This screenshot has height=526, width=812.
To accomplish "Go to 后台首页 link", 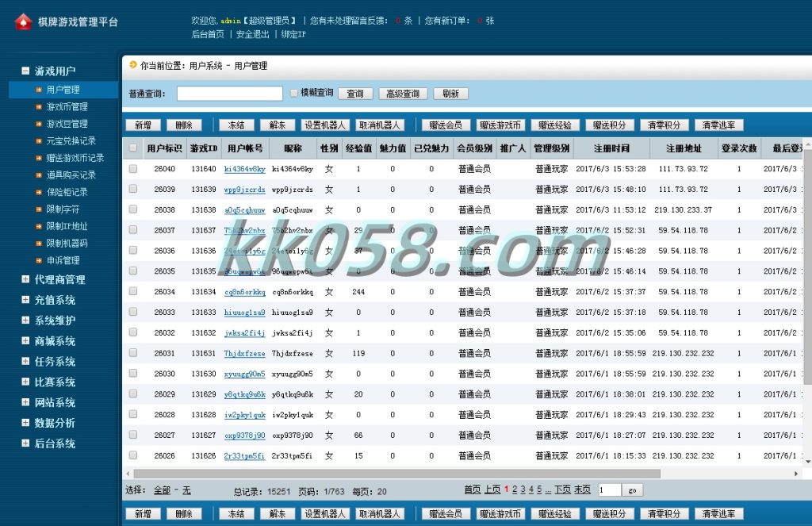I will click(x=208, y=34).
